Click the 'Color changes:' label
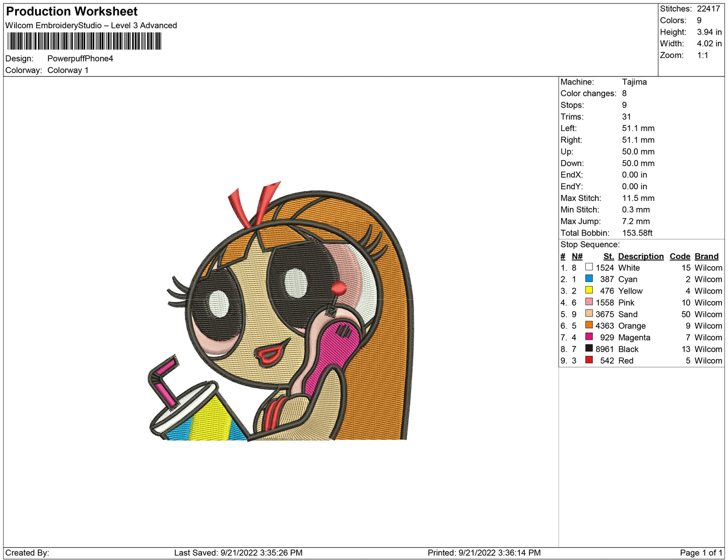The width and height of the screenshot is (728, 560). [x=588, y=93]
